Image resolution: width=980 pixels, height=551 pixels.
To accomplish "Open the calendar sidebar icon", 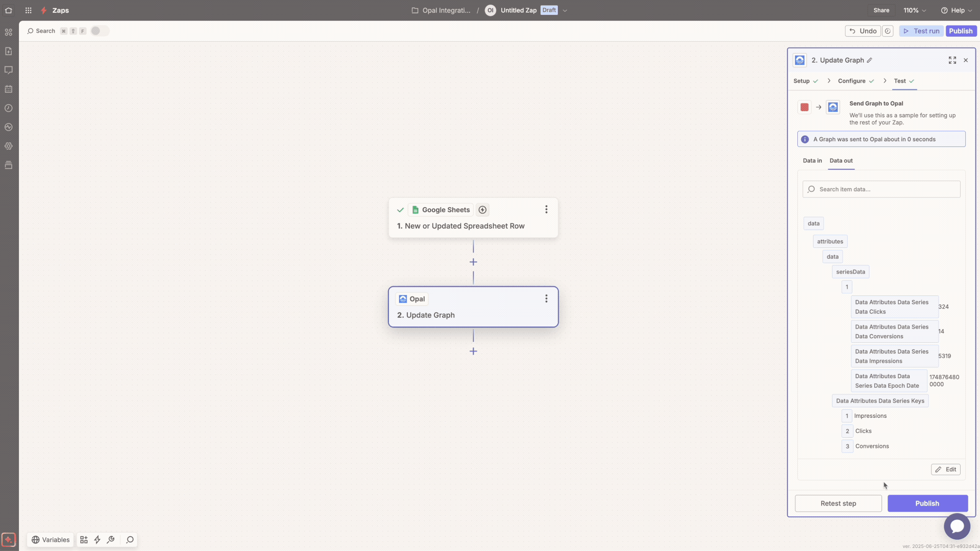I will click(9, 89).
